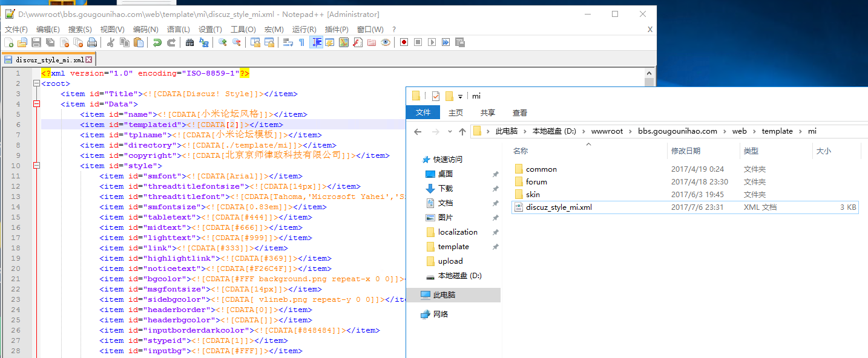This screenshot has width=868, height=358.
Task: Zoom in on the editor text
Action: (x=223, y=42)
